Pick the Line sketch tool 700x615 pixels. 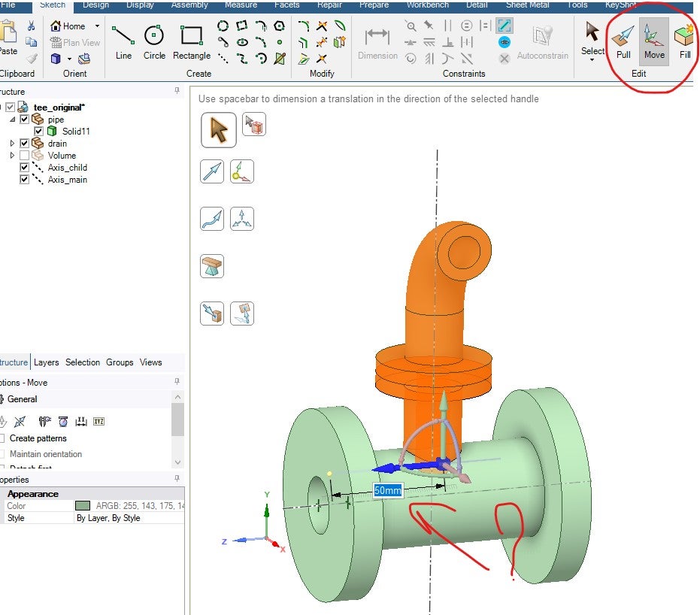(x=123, y=42)
